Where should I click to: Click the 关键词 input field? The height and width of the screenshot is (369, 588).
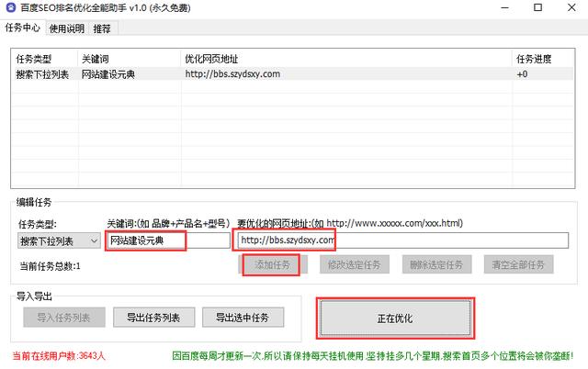168,240
